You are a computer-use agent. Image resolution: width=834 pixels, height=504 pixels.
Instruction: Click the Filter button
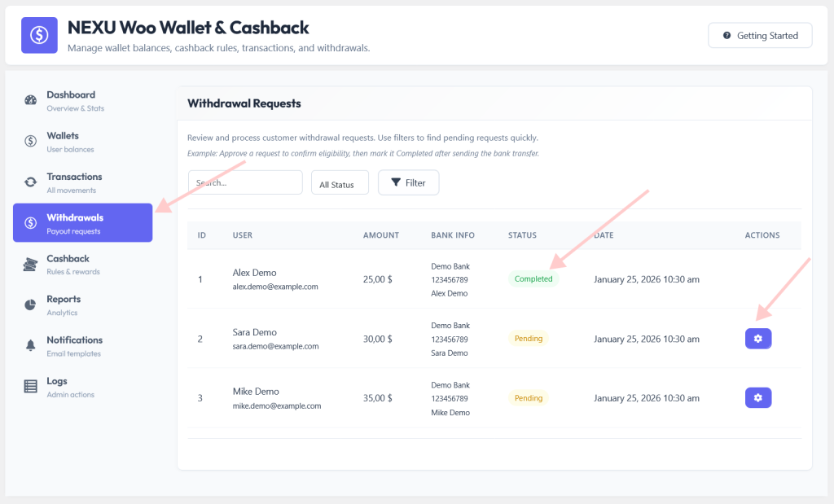click(409, 183)
